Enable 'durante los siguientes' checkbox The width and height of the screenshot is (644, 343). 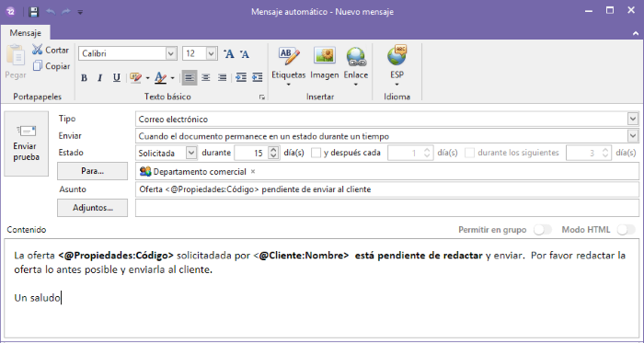click(469, 153)
